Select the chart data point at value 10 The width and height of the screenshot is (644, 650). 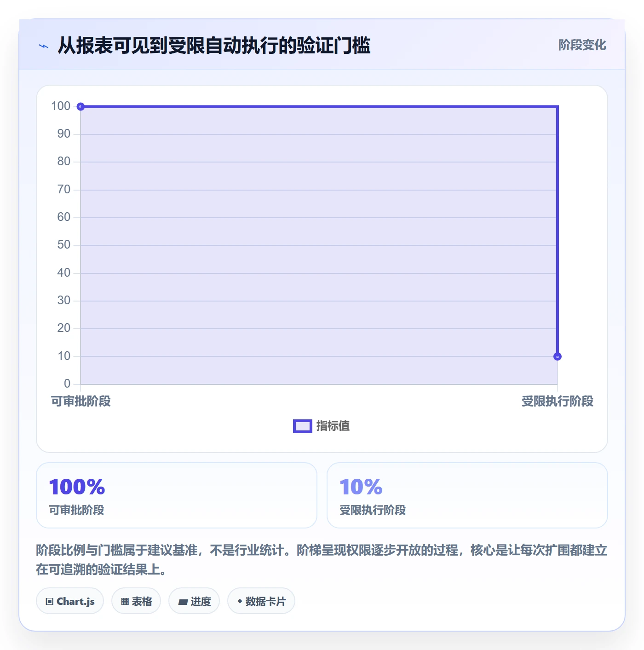point(558,356)
